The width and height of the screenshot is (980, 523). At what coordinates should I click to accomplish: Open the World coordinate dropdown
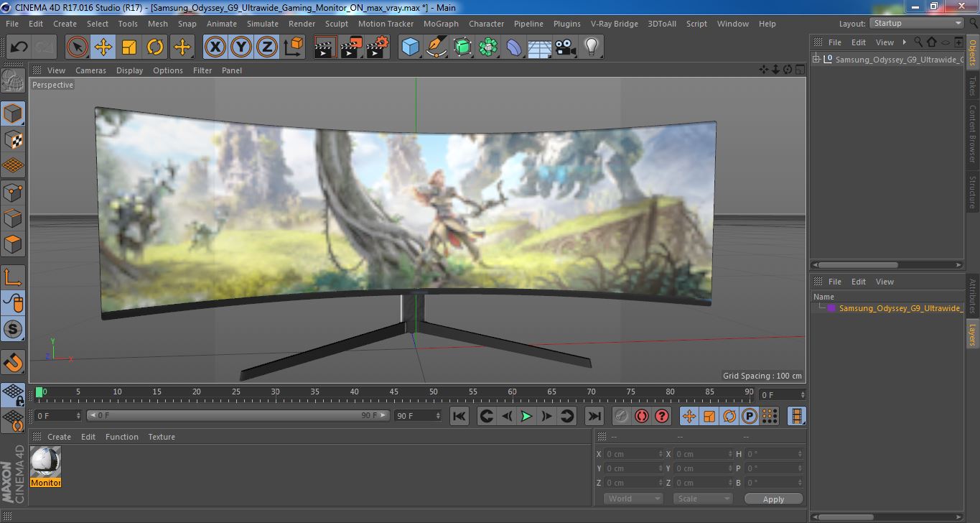click(x=633, y=499)
